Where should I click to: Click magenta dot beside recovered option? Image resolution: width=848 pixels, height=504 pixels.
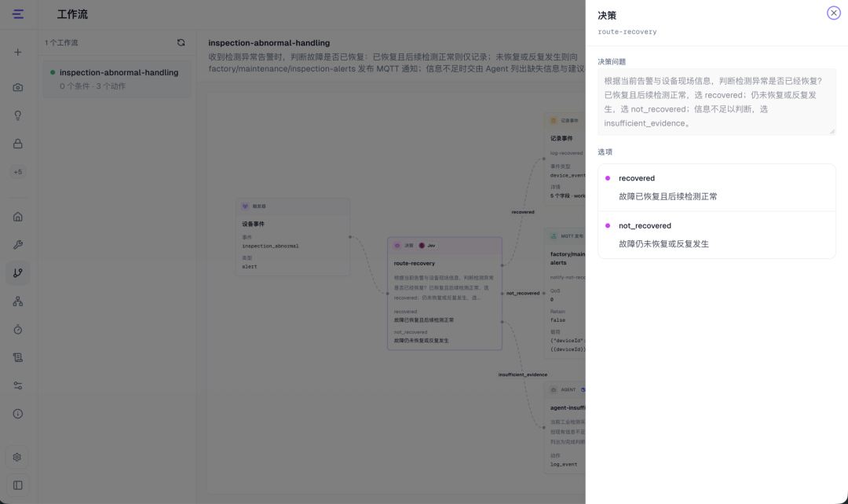[608, 178]
